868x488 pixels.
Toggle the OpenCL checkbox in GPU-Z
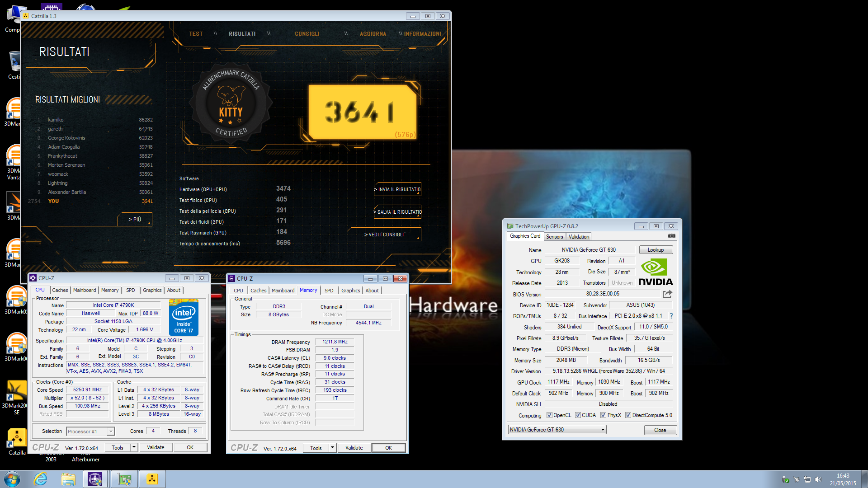pyautogui.click(x=549, y=415)
